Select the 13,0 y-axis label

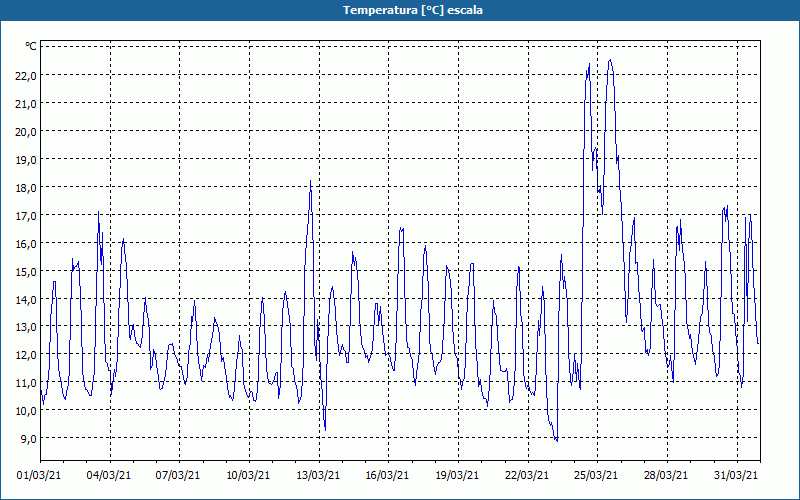coord(26,327)
